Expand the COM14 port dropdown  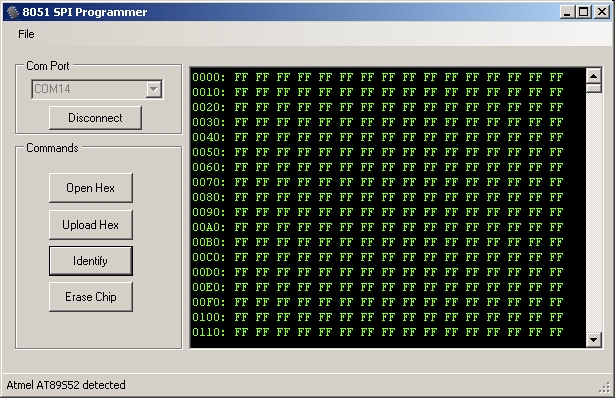point(154,89)
